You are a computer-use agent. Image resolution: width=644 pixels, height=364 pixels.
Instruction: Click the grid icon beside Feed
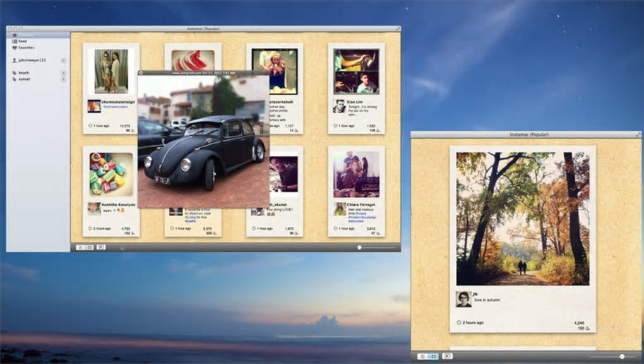15,41
